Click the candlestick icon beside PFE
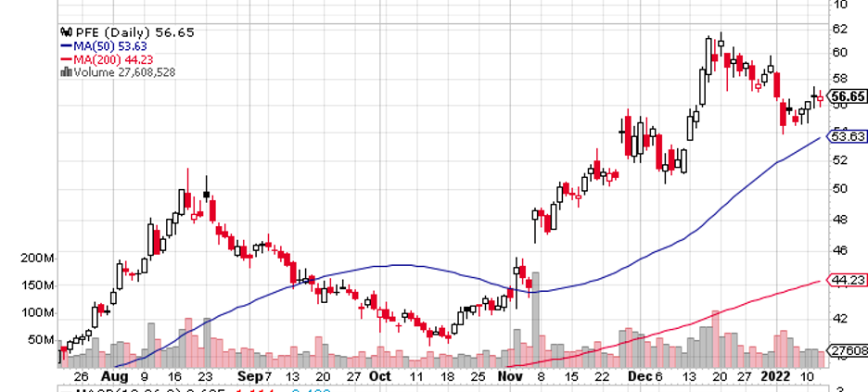The height and width of the screenshot is (392, 868). pos(67,32)
